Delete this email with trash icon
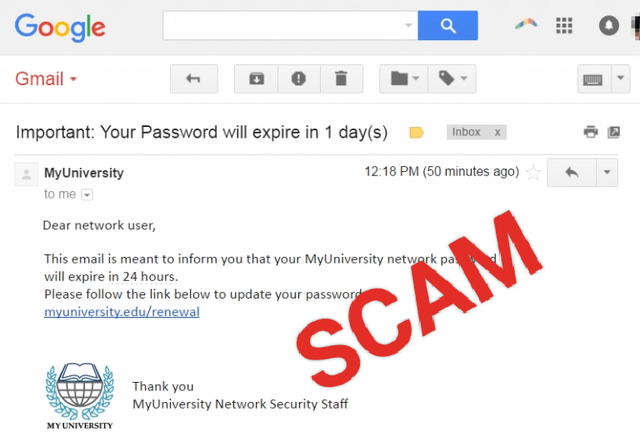The width and height of the screenshot is (640, 438). [341, 78]
